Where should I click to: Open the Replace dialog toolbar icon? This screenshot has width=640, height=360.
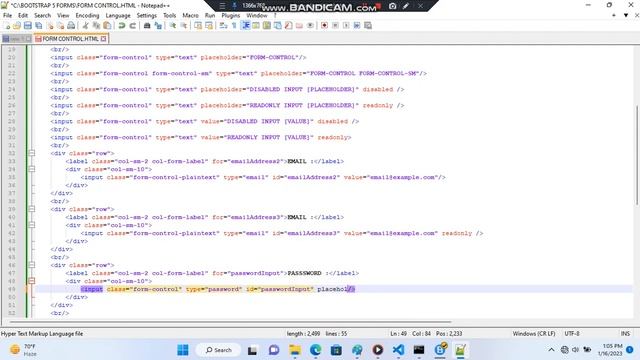158,25
